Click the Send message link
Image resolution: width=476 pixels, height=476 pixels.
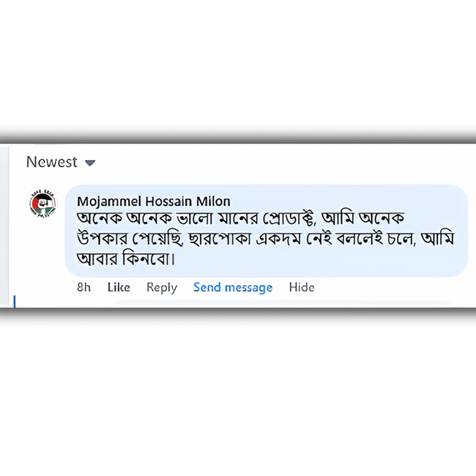pos(232,288)
